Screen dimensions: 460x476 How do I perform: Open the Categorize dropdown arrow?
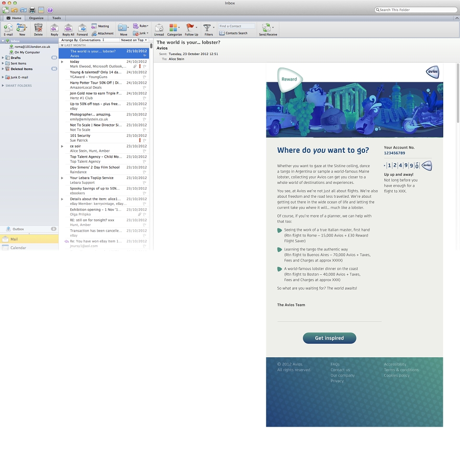(x=179, y=28)
